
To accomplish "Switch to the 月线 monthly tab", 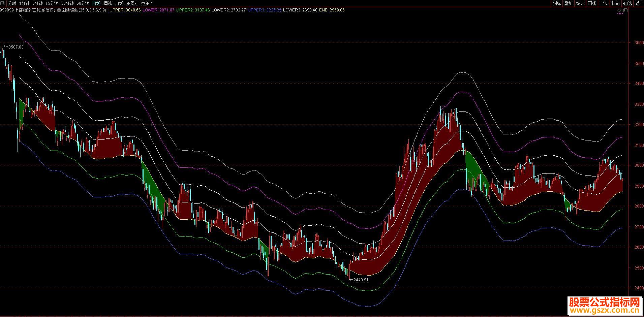I will pyautogui.click(x=119, y=3).
